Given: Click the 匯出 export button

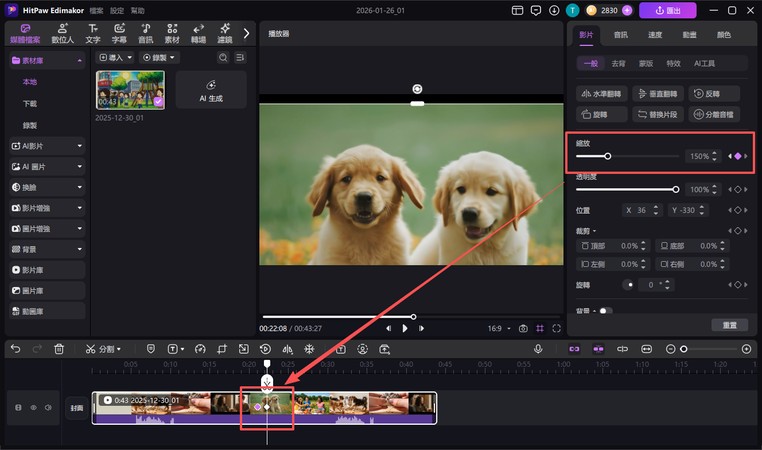Looking at the screenshot, I should 668,10.
